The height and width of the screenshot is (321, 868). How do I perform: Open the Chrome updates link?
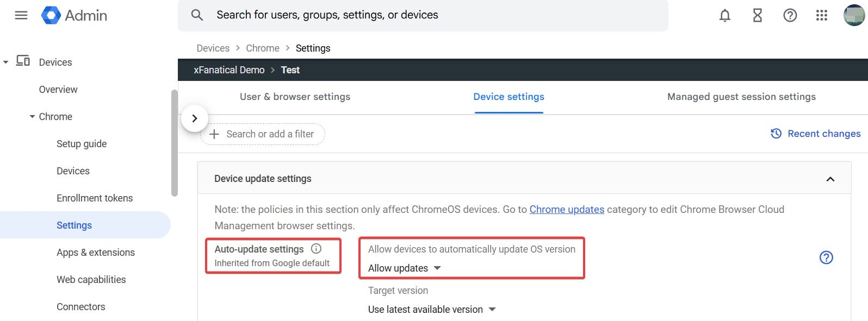click(x=567, y=210)
